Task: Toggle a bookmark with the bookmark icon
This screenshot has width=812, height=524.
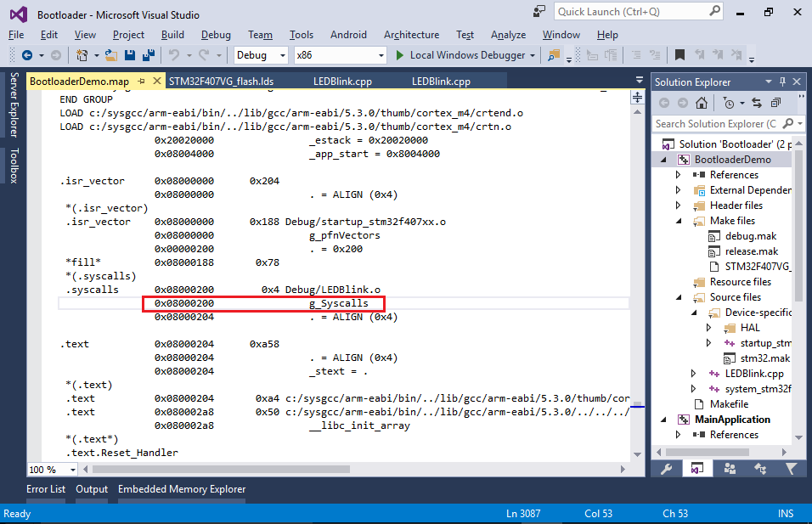Action: (x=680, y=55)
